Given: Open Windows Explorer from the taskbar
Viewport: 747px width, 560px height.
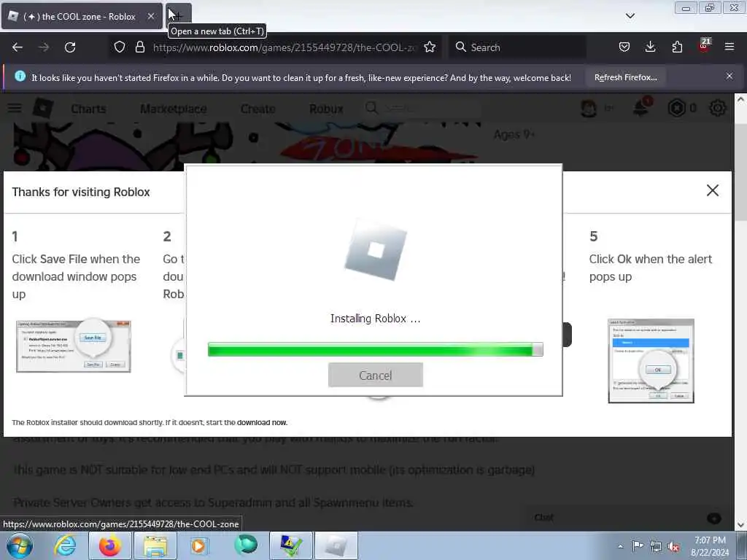Looking at the screenshot, I should 155,545.
